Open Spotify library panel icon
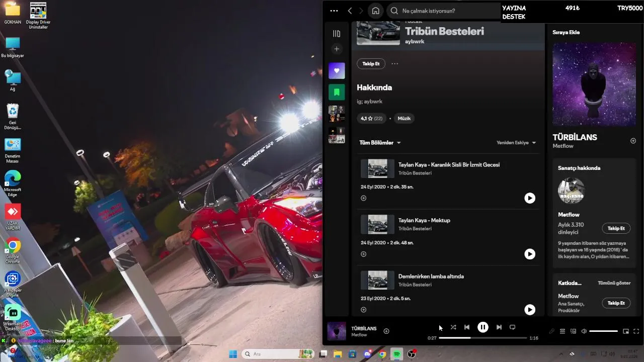Screen dimensions: 644x362 [x=337, y=34]
